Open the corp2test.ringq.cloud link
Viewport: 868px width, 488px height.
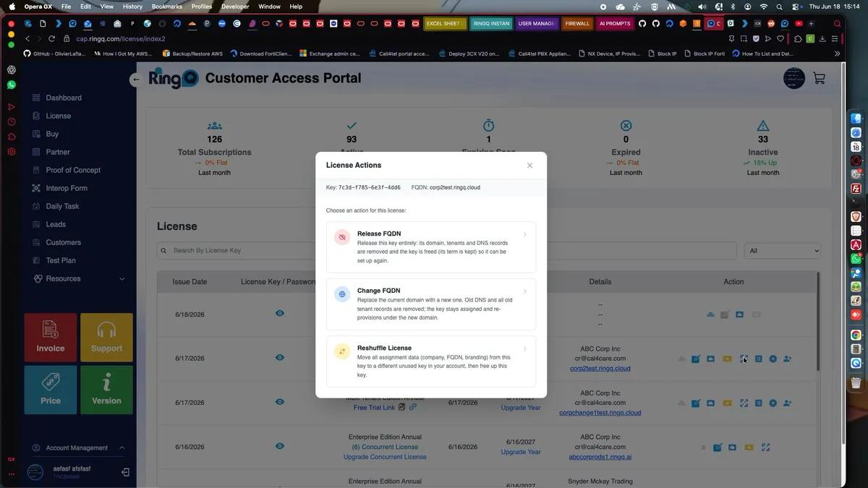pos(600,368)
